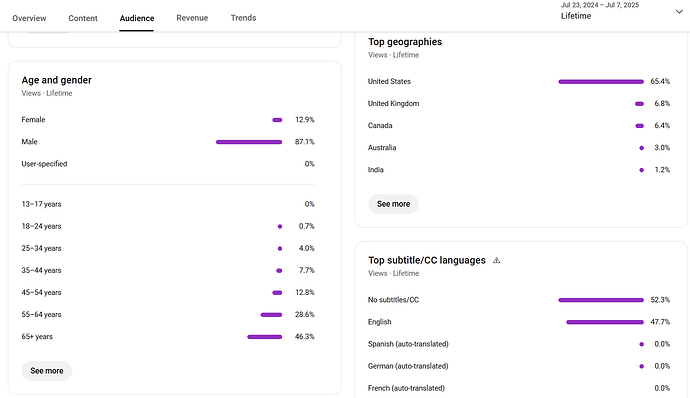Click the No subtitles/CC percentage bar
The height and width of the screenshot is (398, 690).
(601, 300)
